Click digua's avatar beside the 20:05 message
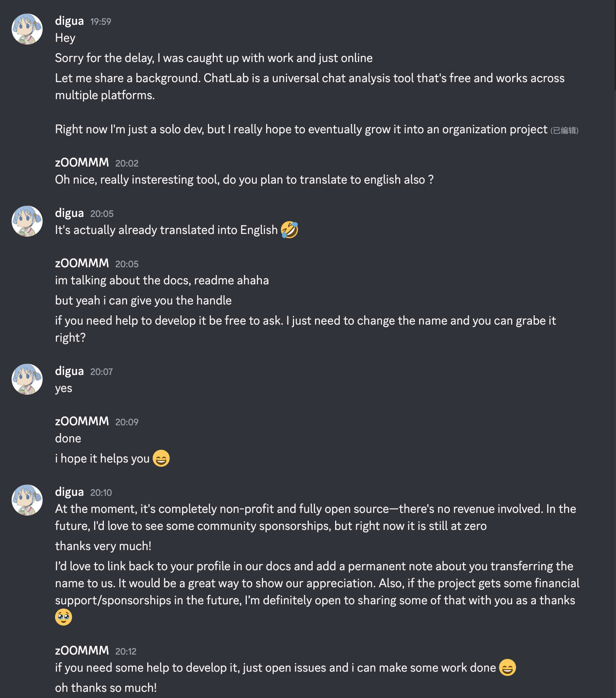616x698 pixels. click(27, 221)
